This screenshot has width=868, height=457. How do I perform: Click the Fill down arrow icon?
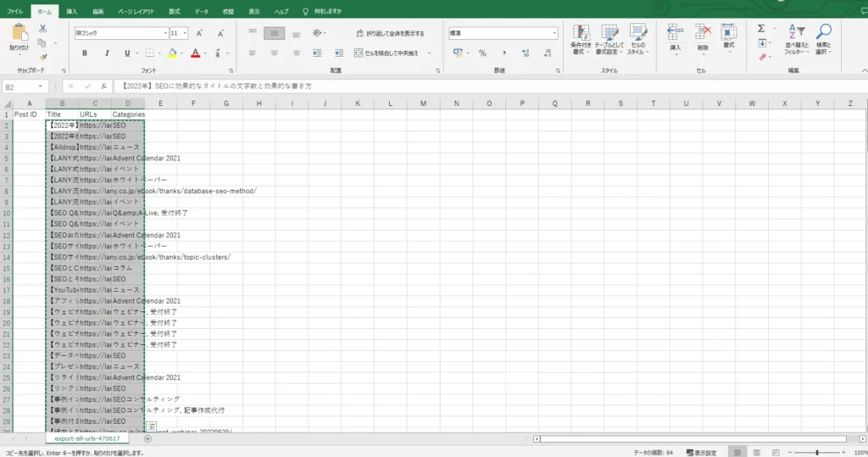point(762,43)
